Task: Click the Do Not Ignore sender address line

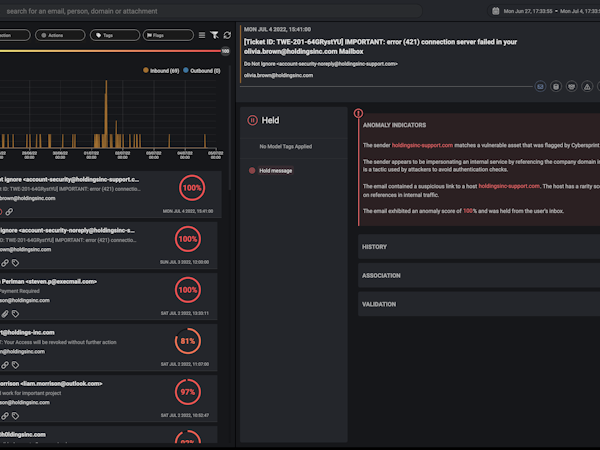Action: pos(321,64)
